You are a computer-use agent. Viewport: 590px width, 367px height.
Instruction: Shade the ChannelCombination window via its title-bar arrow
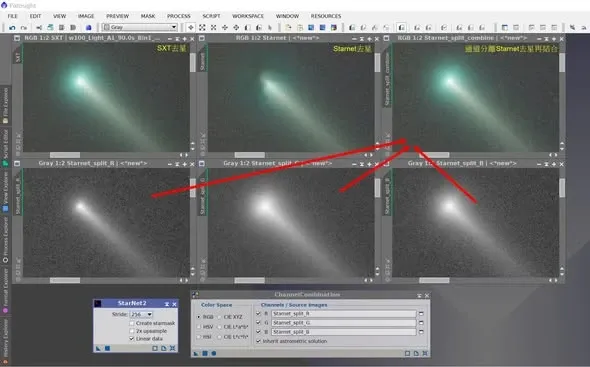[x=419, y=295]
